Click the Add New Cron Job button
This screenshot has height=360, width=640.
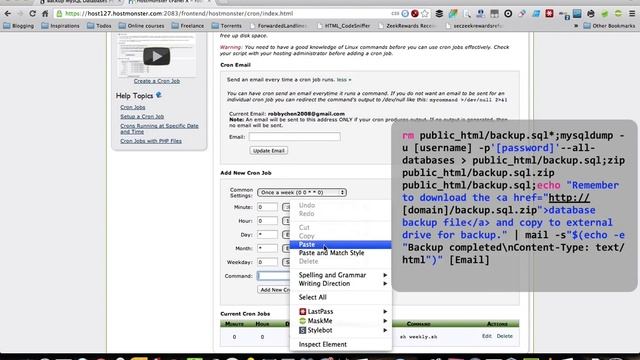[274, 289]
